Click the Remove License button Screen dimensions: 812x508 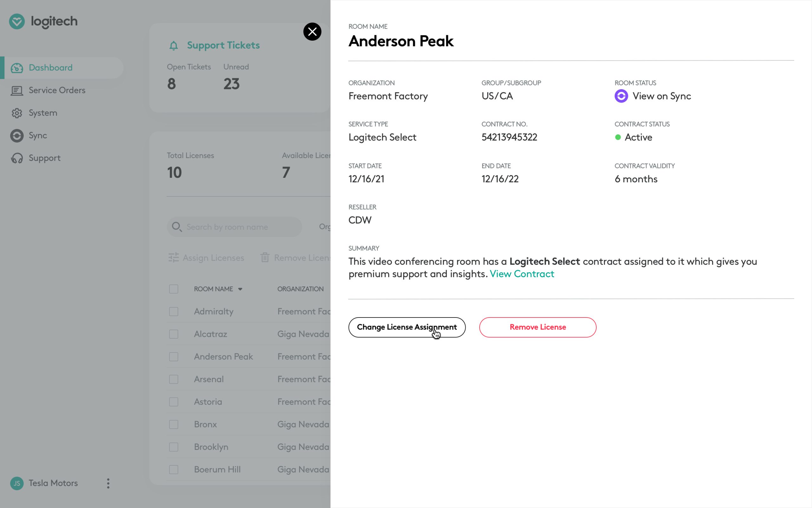click(x=538, y=327)
